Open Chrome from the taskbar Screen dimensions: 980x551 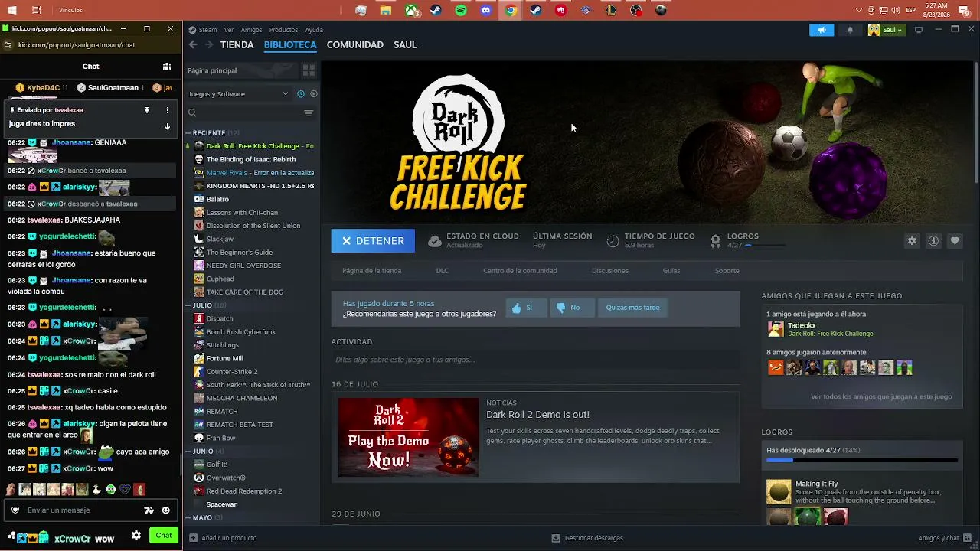(511, 11)
